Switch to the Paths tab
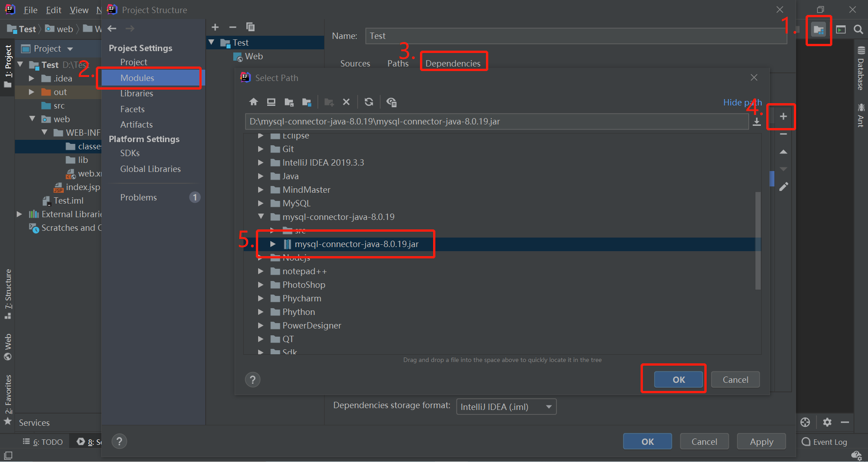This screenshot has height=462, width=868. 398,63
